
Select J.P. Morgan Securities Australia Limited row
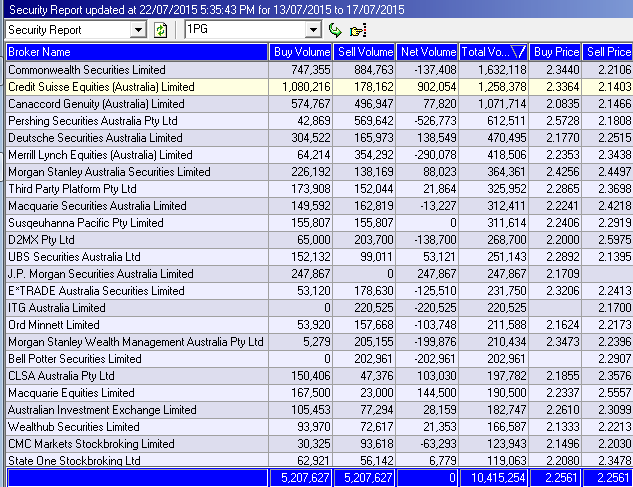[319, 274]
